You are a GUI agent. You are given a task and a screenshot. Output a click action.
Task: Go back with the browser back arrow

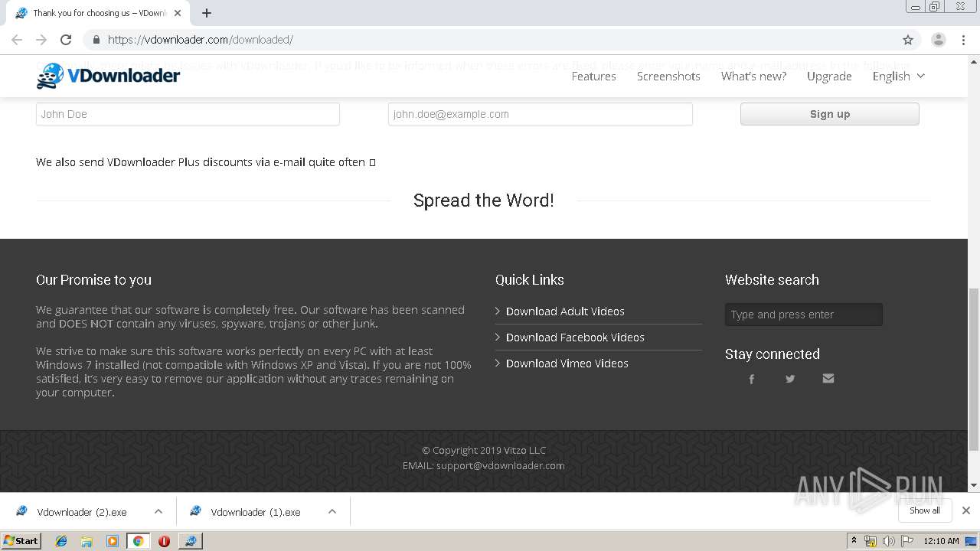pyautogui.click(x=17, y=40)
